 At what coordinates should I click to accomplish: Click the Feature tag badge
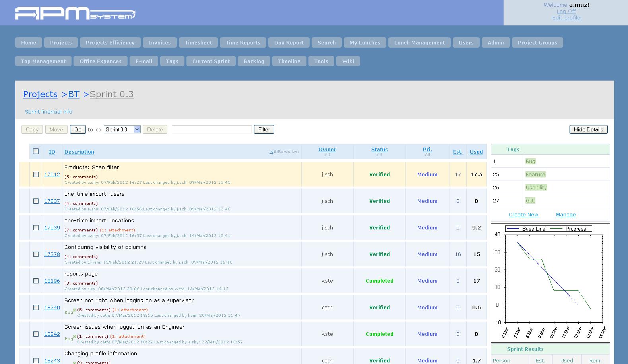535,174
